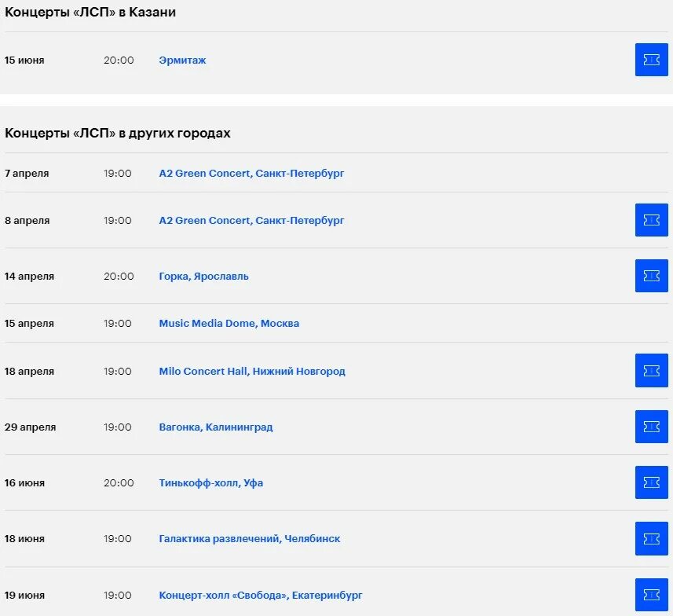
Task: Open A2 Green Concert link for 8 апреля
Action: pyautogui.click(x=251, y=221)
